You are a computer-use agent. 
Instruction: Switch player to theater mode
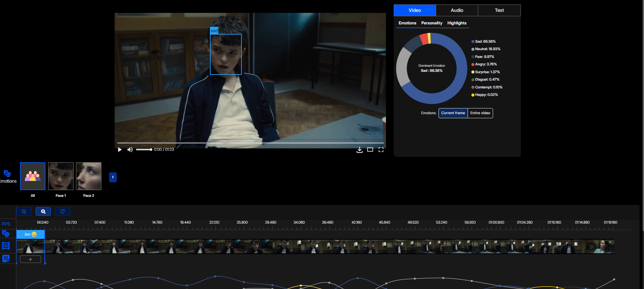[x=370, y=150]
